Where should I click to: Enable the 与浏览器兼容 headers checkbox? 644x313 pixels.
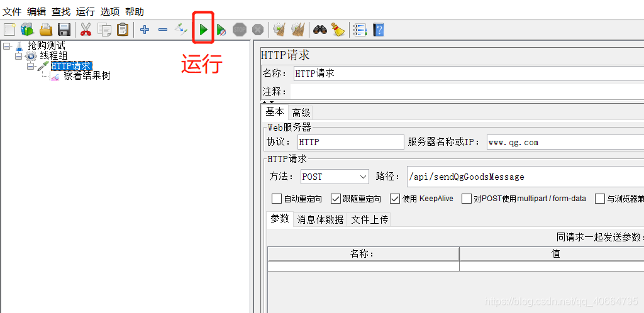(x=600, y=199)
